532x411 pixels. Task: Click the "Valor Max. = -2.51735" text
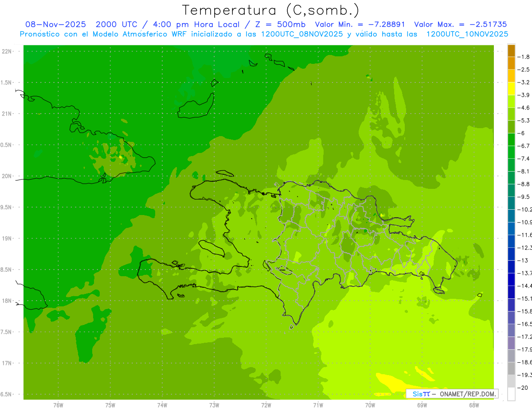point(460,24)
